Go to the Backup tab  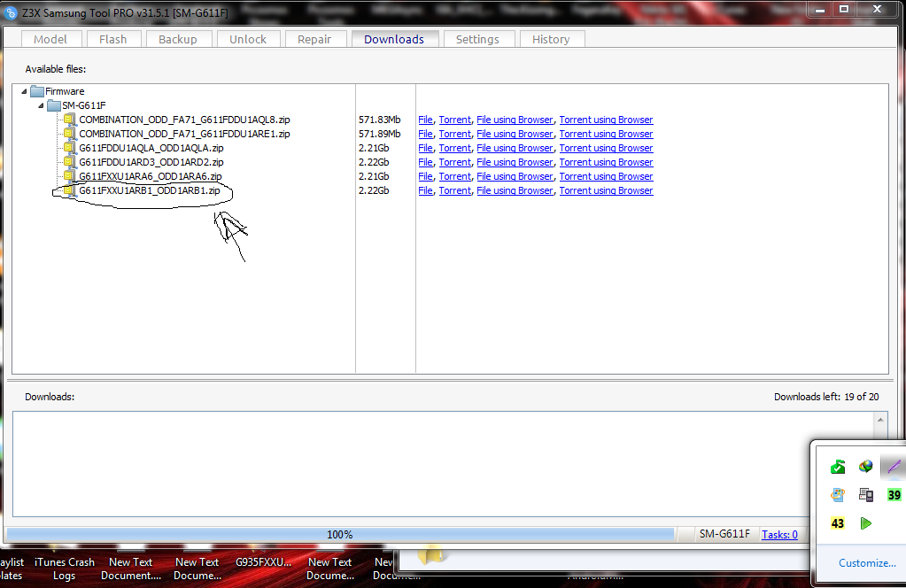[x=178, y=39]
